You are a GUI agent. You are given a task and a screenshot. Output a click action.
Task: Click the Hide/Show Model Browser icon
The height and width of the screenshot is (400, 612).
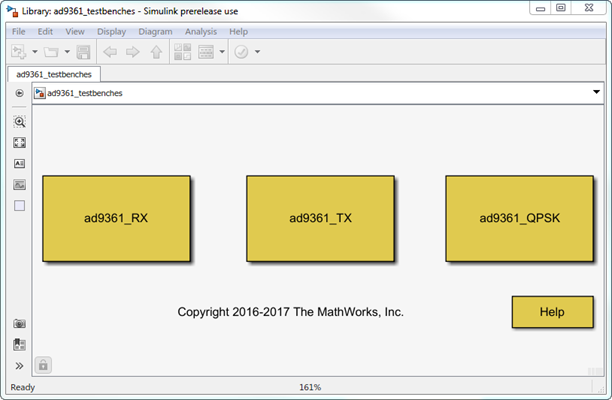click(x=19, y=93)
